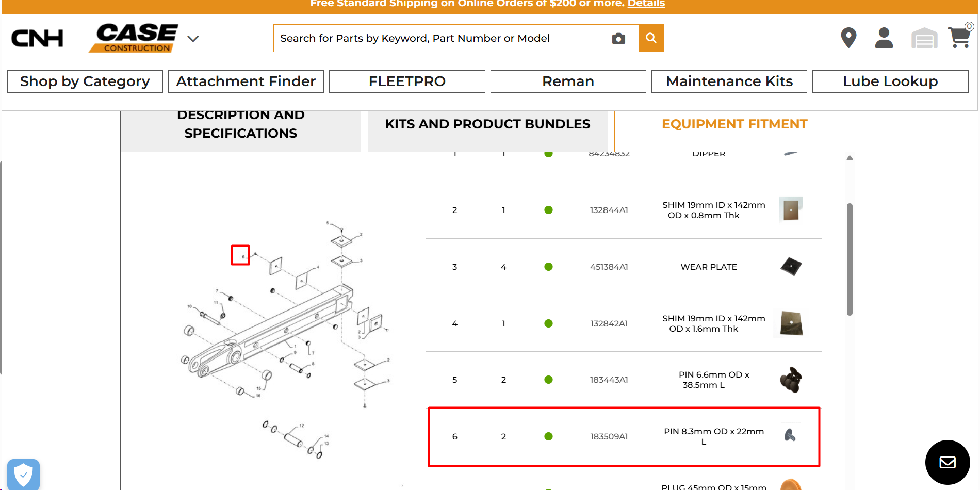980x490 pixels.
Task: Click the blue privacy shield badge
Action: pos(24,474)
